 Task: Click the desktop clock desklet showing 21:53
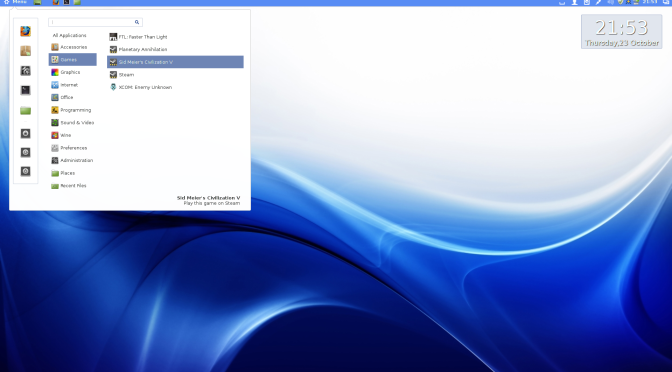point(621,31)
